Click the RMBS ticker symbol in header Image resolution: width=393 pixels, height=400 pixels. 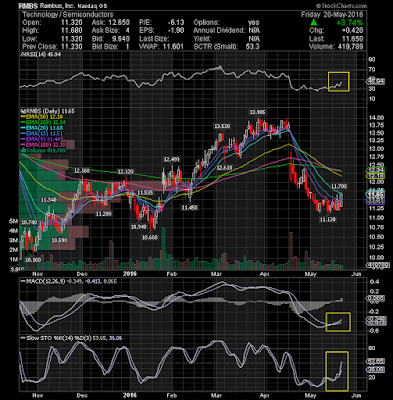(x=28, y=6)
